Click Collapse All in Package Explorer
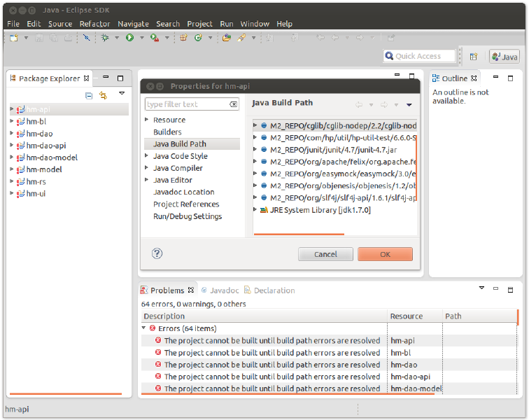The height and width of the screenshot is (420, 529). 89,95
